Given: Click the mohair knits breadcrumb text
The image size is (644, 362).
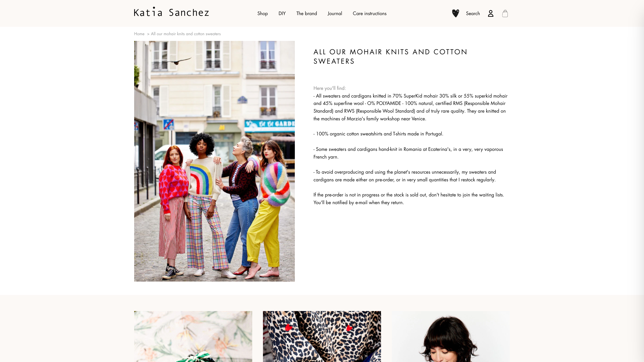Looking at the screenshot, I should click(x=186, y=34).
